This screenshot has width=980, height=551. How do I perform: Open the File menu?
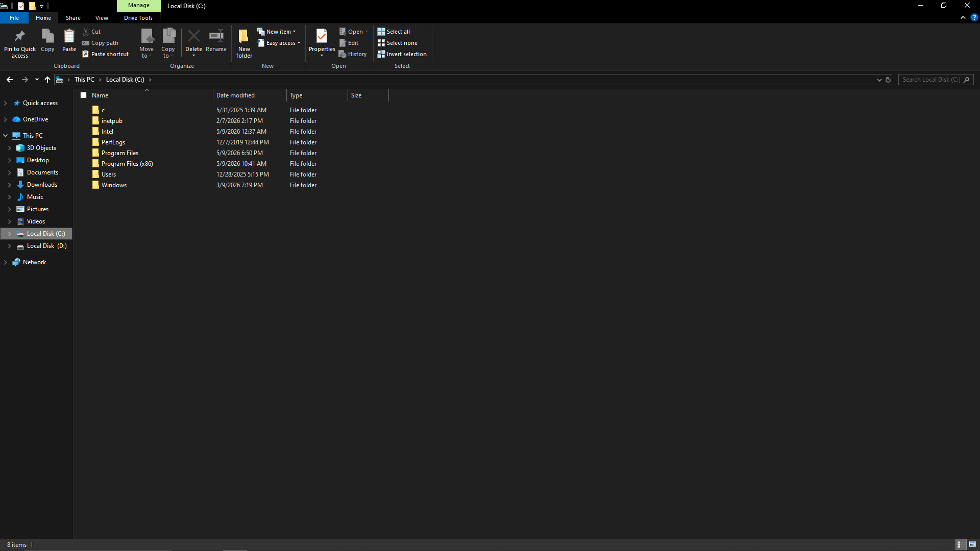coord(14,18)
